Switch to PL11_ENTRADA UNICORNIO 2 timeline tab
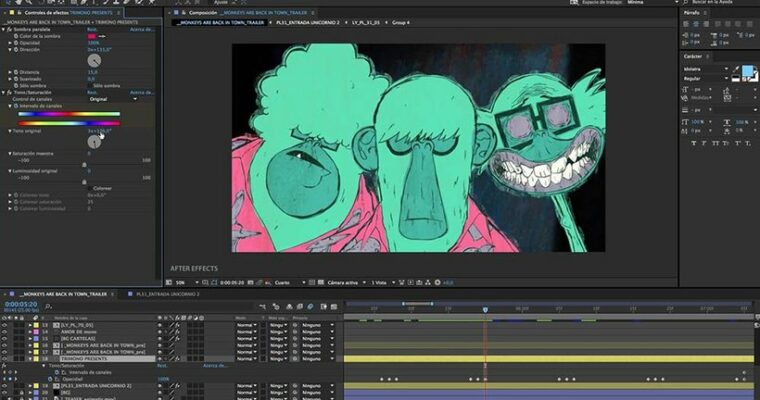Image resolution: width=760 pixels, height=400 pixels. [168, 294]
